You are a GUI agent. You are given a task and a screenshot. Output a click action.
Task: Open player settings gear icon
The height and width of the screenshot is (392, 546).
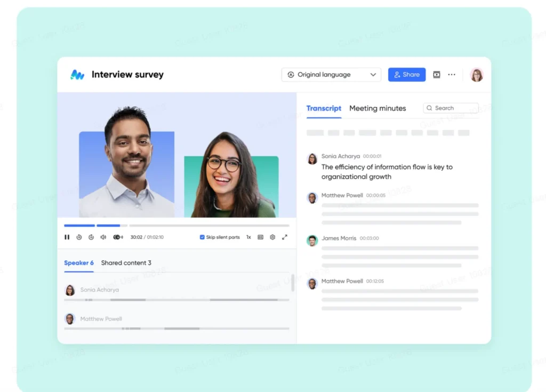pos(272,237)
